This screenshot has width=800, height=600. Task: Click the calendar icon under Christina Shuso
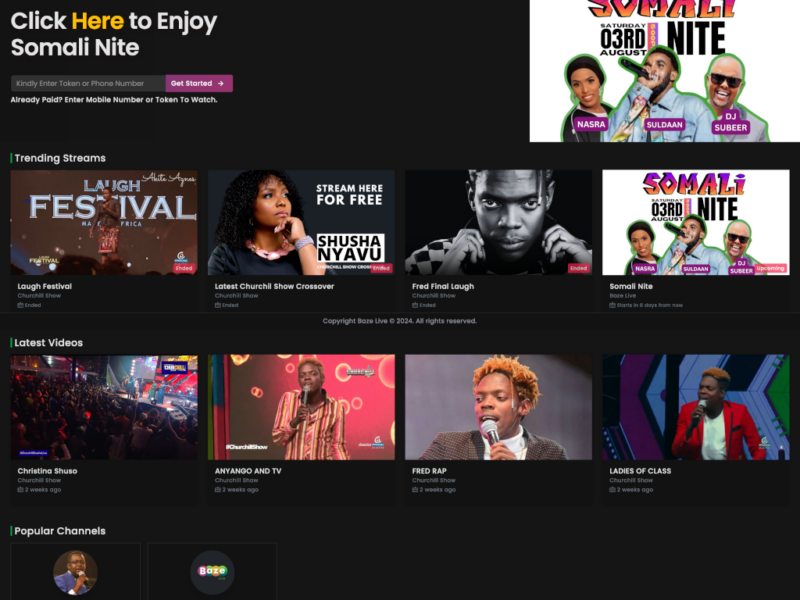pyautogui.click(x=20, y=490)
